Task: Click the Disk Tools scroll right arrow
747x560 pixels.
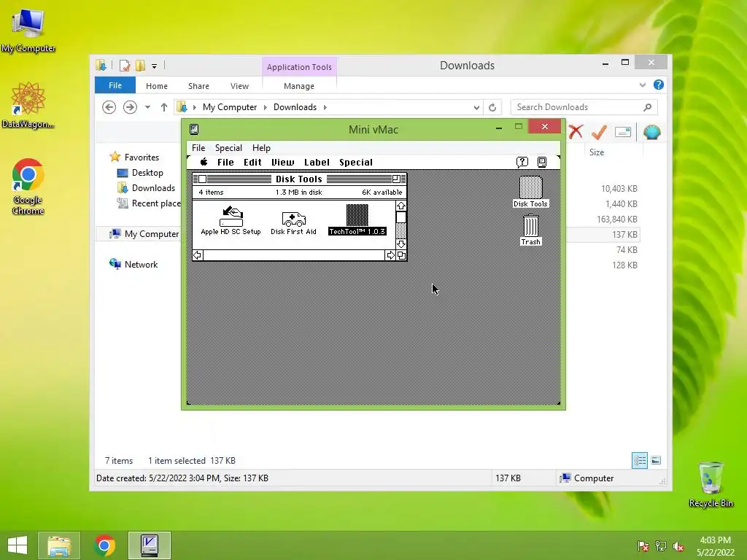Action: coord(391,255)
